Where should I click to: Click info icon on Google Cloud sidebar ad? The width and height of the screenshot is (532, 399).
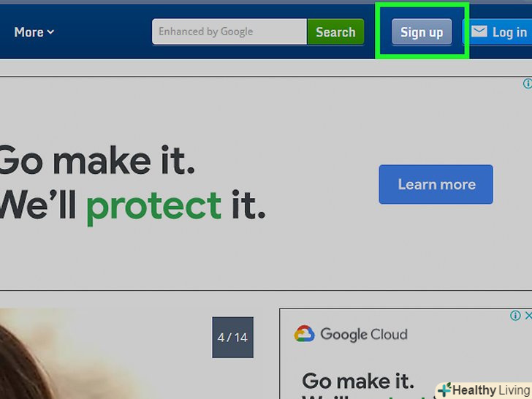coord(515,316)
